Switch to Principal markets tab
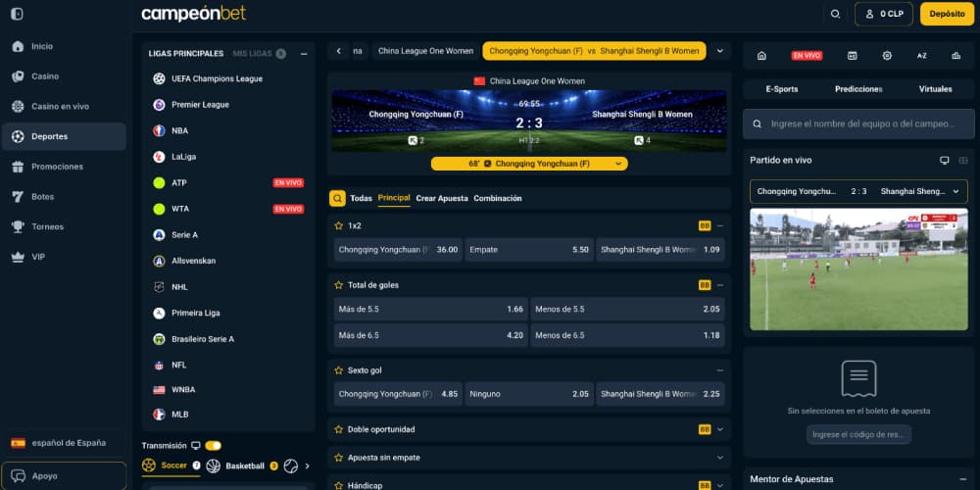The width and height of the screenshot is (980, 490). [394, 198]
